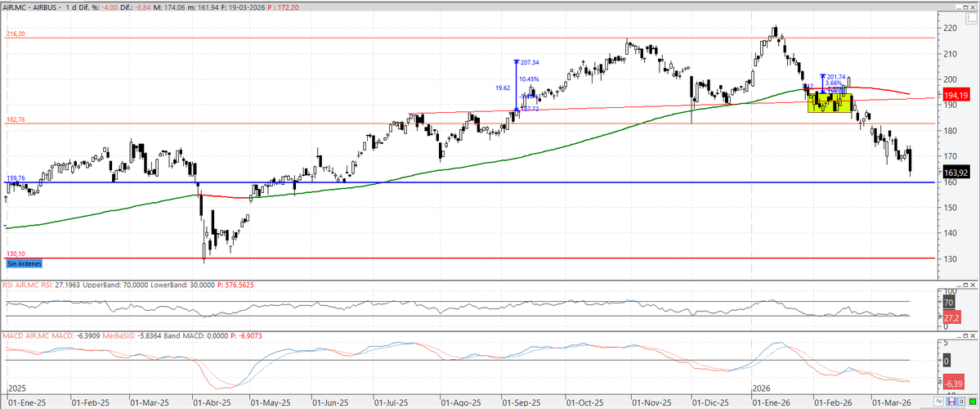This screenshot has width=980, height=409.
Task: Click the 01-Ene-25 date axis label
Action: pos(25,402)
